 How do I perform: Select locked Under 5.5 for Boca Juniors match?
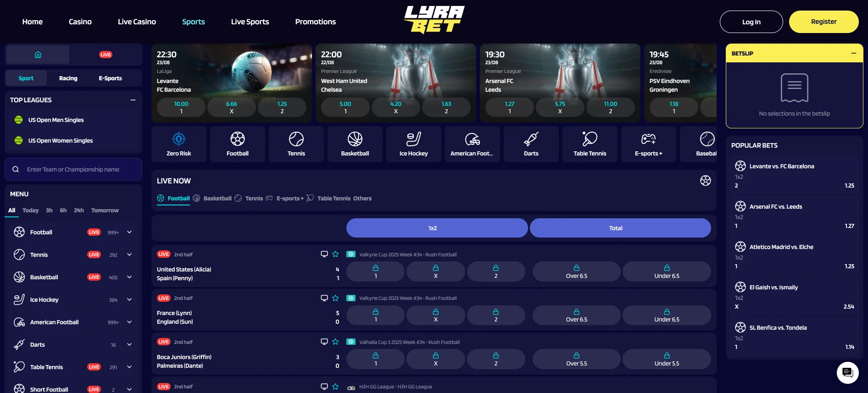tap(667, 359)
